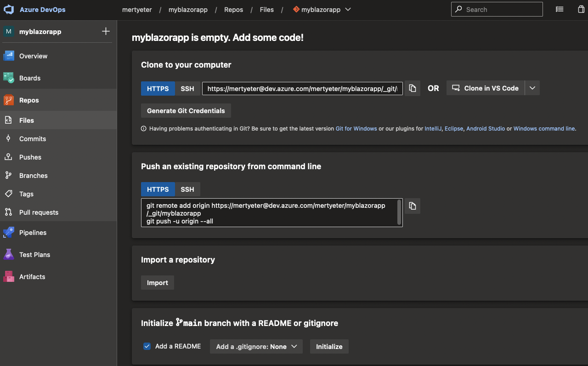
Task: Copy the git push commands to clipboard
Action: [x=413, y=206]
